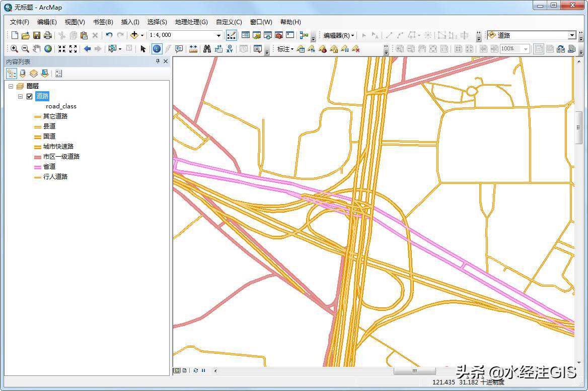Open the 道路 layer selector dropdown
Viewport: 588px width, 391px height.
[571, 35]
